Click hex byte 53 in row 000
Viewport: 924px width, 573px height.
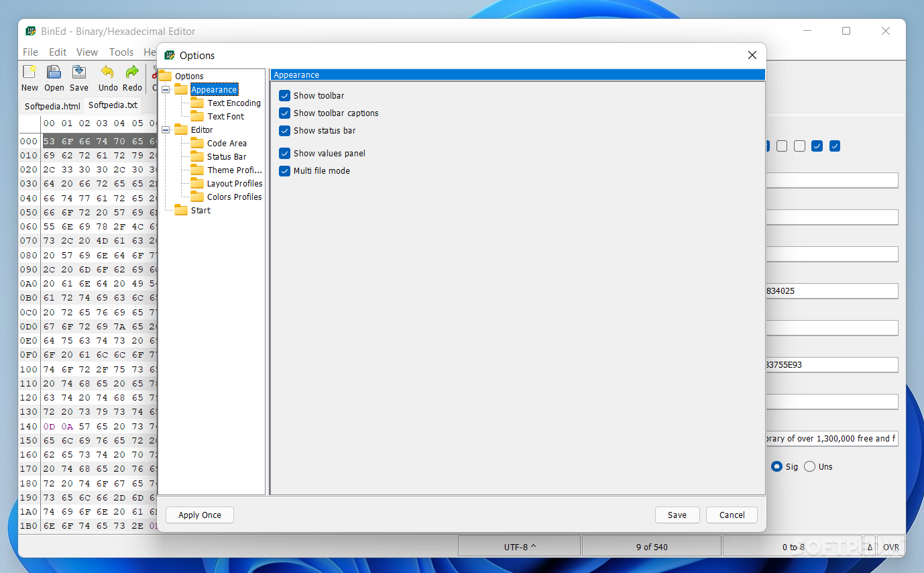click(x=49, y=142)
